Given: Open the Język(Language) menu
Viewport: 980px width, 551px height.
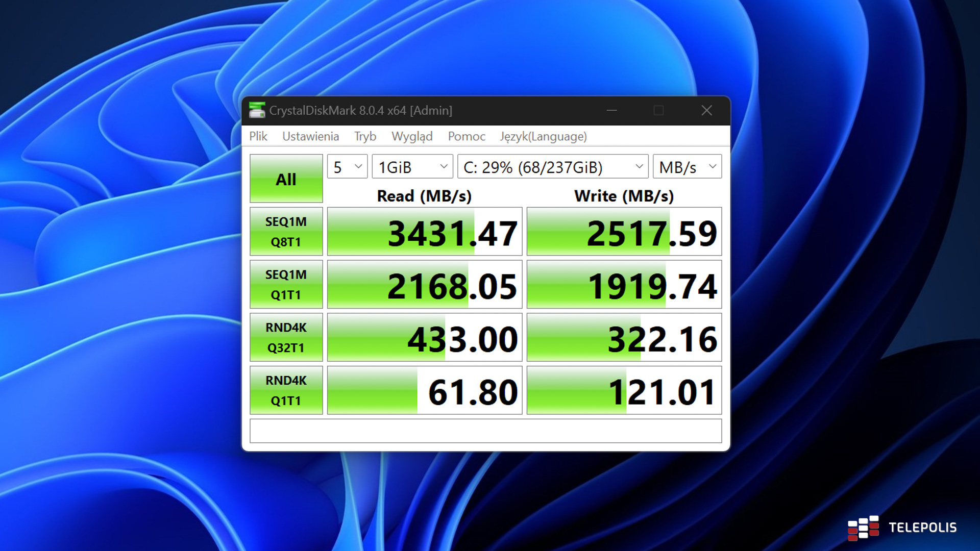Looking at the screenshot, I should pyautogui.click(x=543, y=136).
